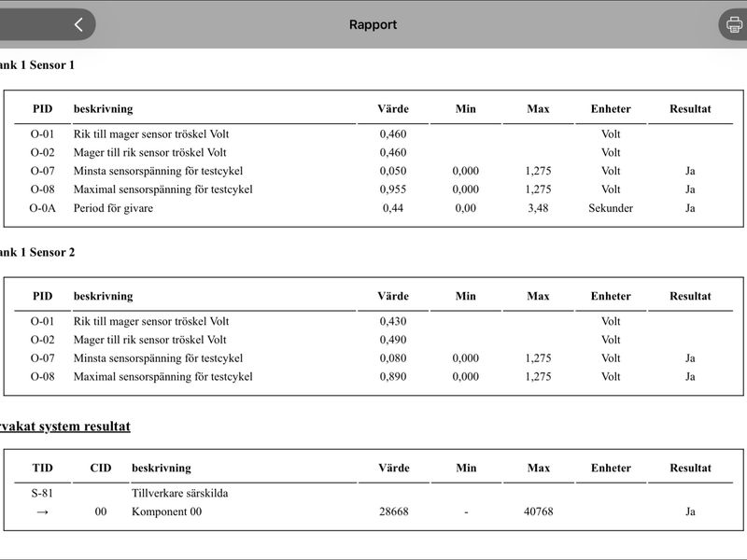The width and height of the screenshot is (747, 560).
Task: Select Komponent 00 description
Action: (x=167, y=511)
